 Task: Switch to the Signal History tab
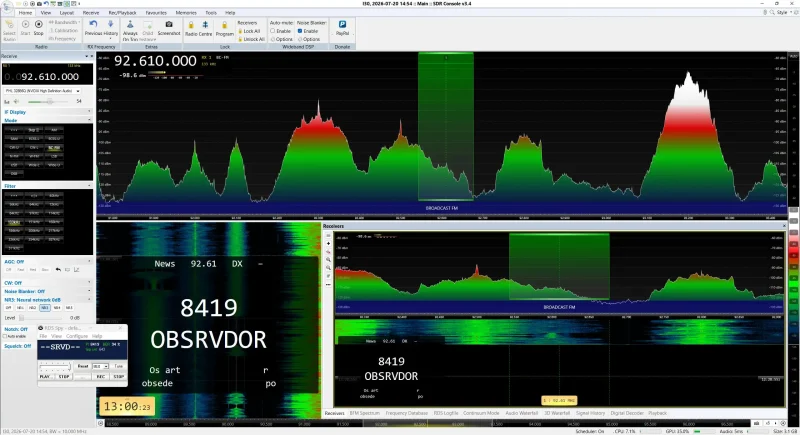[x=590, y=413]
